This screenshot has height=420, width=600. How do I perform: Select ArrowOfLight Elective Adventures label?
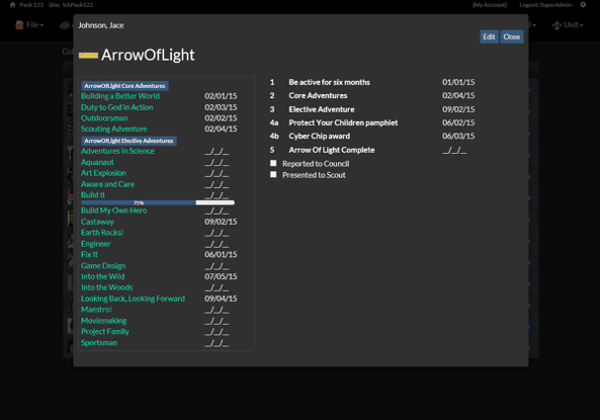(x=129, y=141)
